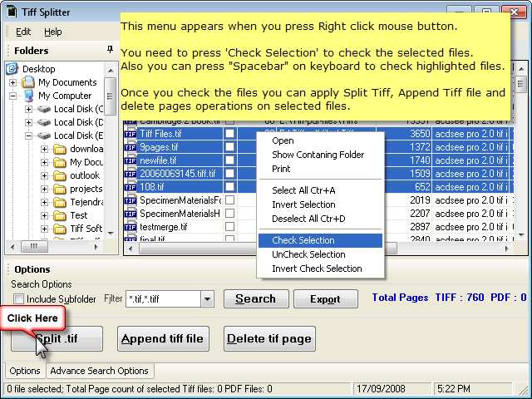The width and height of the screenshot is (532, 399).
Task: Select the My Documents folder icon
Action: coord(29,82)
